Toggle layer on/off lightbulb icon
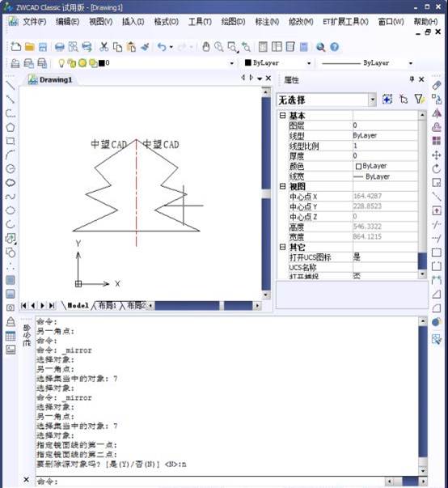Image resolution: width=448 pixels, height=488 pixels. [x=61, y=63]
